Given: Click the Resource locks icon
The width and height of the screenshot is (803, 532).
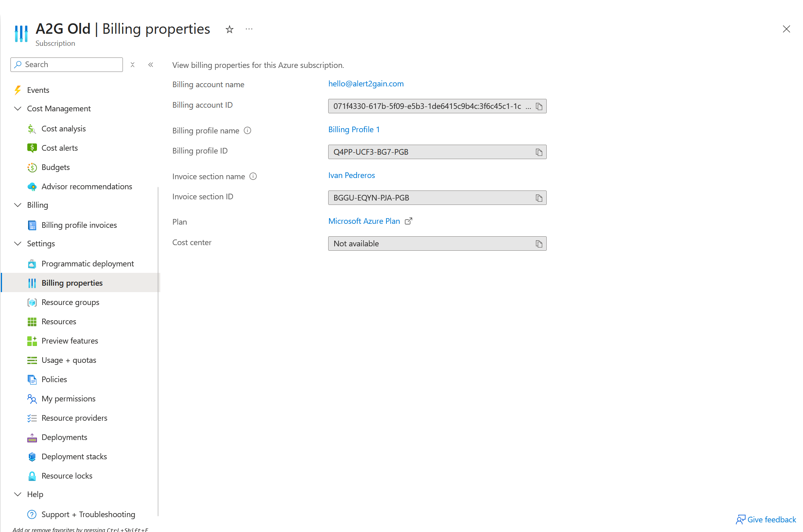Looking at the screenshot, I should point(32,476).
